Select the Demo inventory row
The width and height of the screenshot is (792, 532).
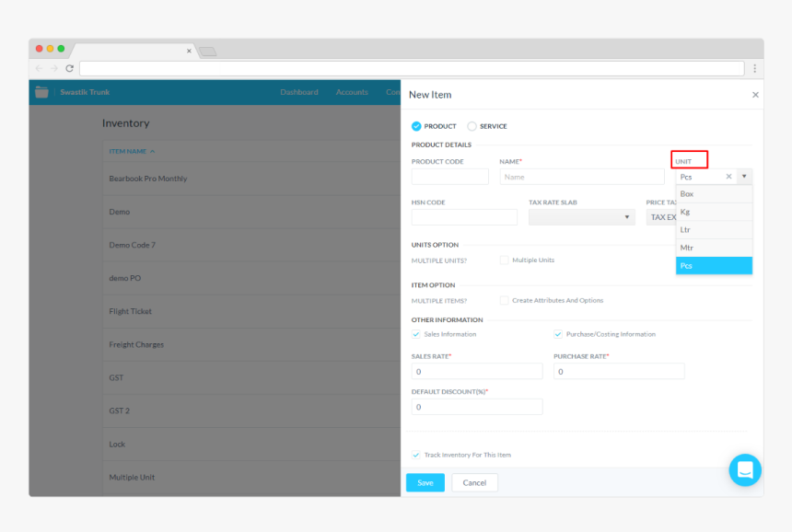[x=251, y=212]
